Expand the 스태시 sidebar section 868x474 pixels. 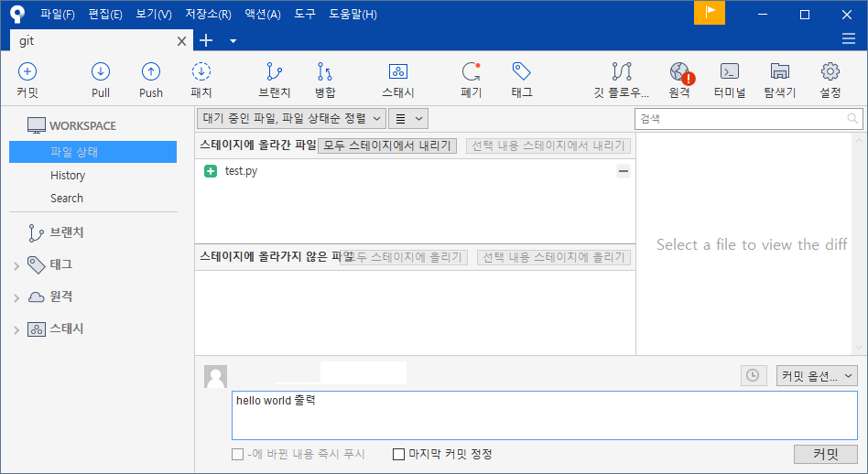[x=16, y=330]
